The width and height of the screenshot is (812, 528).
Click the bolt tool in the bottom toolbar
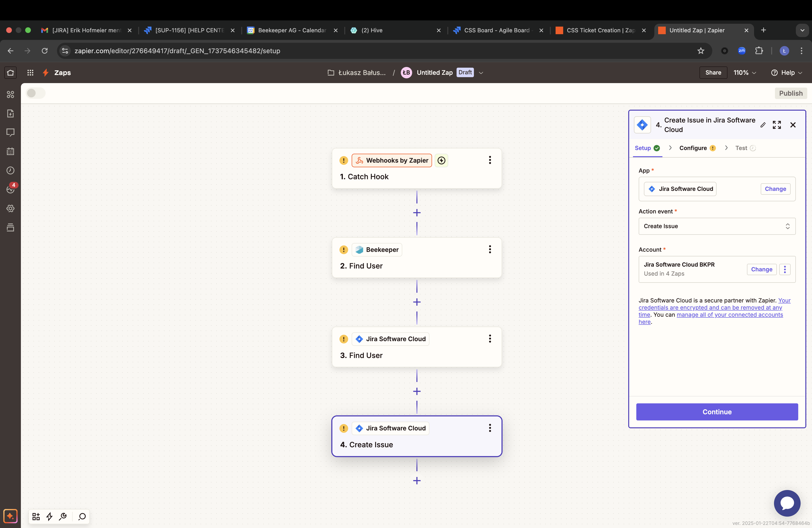tap(49, 516)
